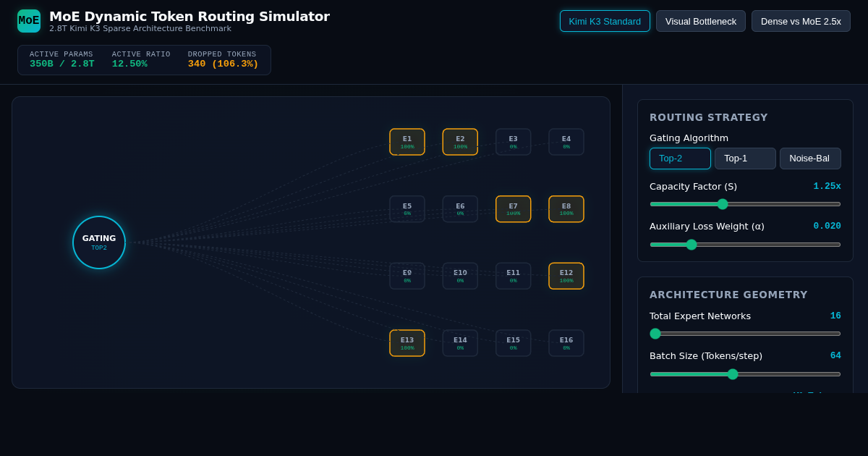Click the Total Expert Networks value 16
Screen dimensions: 868x456
835,316
